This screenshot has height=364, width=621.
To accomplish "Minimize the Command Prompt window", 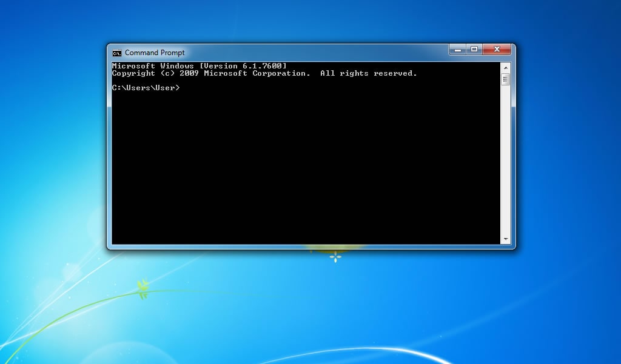I will (458, 50).
